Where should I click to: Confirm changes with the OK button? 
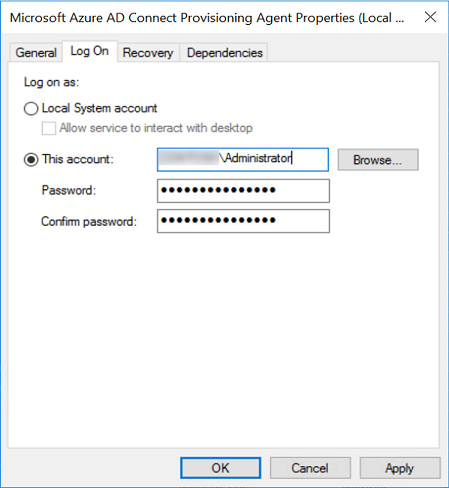point(221,468)
